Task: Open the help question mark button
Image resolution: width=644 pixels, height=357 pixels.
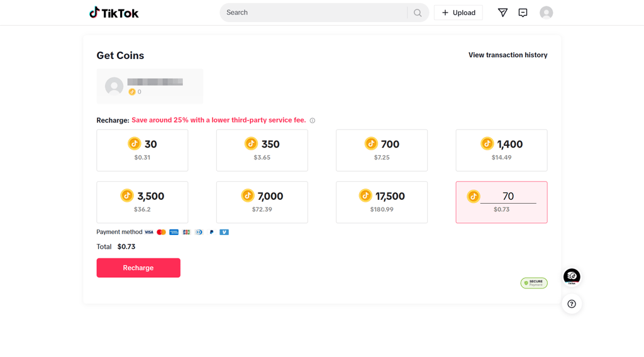Action: (572, 304)
